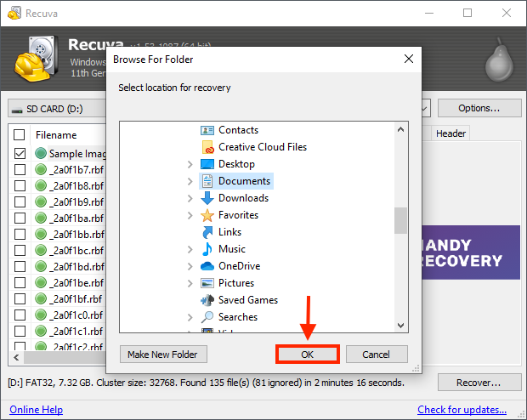
Task: Switch to the Header tab
Action: (450, 133)
